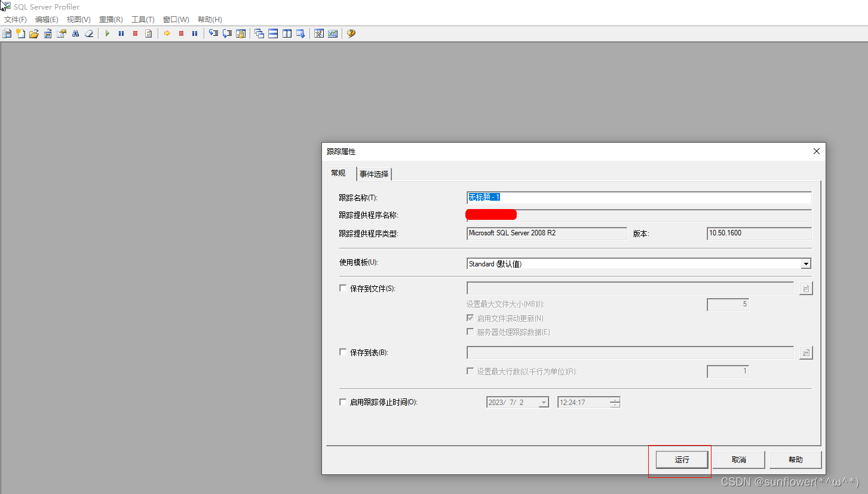This screenshot has width=868, height=494.
Task: Open the Standard template dropdown
Action: pyautogui.click(x=806, y=263)
